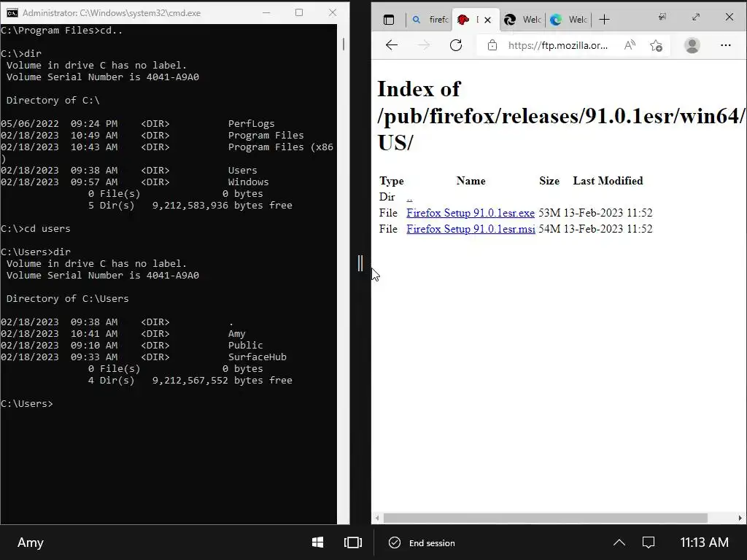Click the Amy user label on taskbar
747x560 pixels.
pos(31,542)
